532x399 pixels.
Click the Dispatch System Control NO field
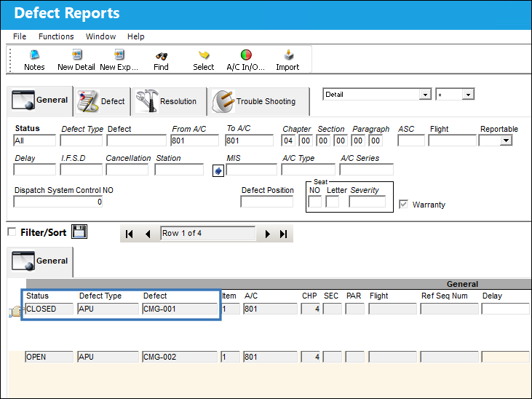[x=58, y=202]
